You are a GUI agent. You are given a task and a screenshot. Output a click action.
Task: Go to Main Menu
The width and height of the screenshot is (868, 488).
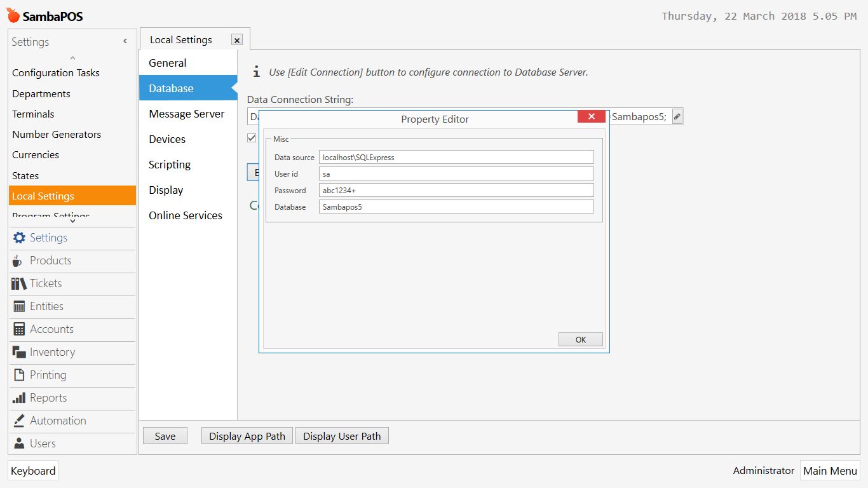(830, 471)
